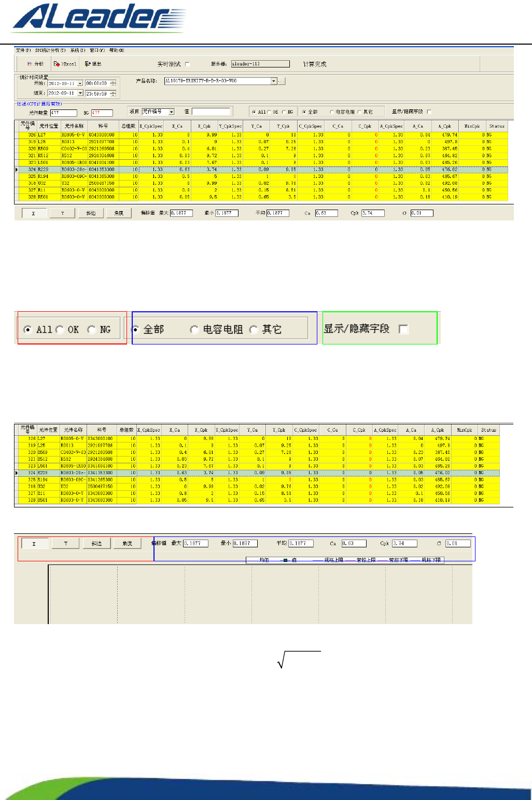This screenshot has width=532, height=800.
Task: Open the 文件(F) menu
Action: point(23,50)
